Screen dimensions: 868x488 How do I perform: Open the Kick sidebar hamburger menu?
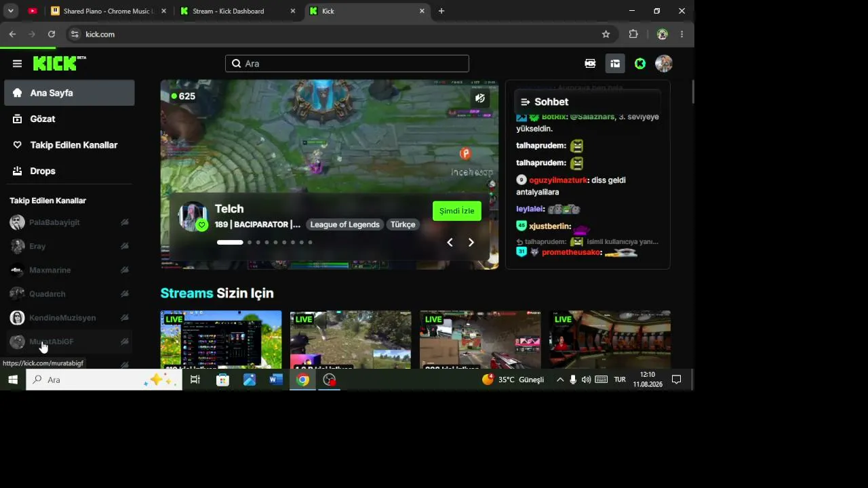(x=18, y=64)
